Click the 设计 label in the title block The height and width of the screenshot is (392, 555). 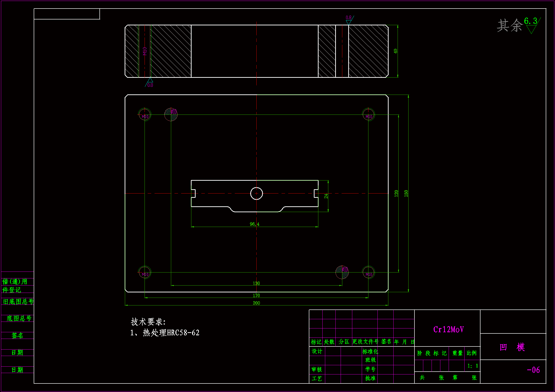317,351
